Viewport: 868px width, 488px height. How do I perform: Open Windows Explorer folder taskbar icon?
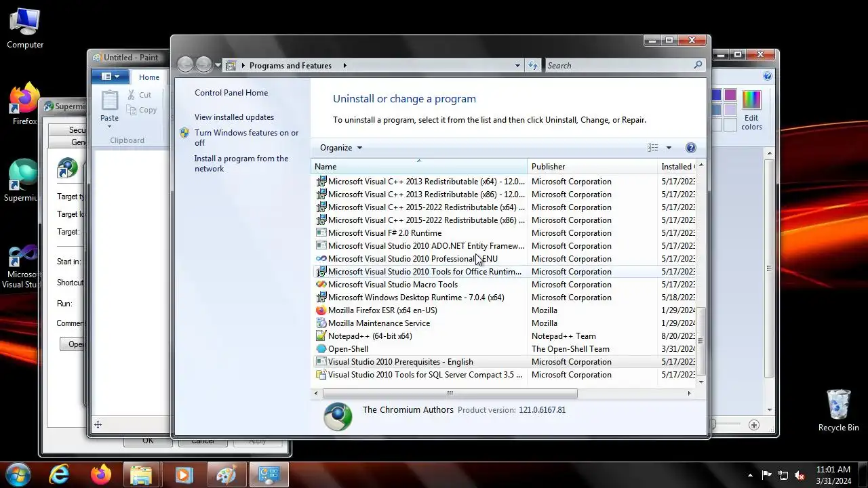coord(141,474)
